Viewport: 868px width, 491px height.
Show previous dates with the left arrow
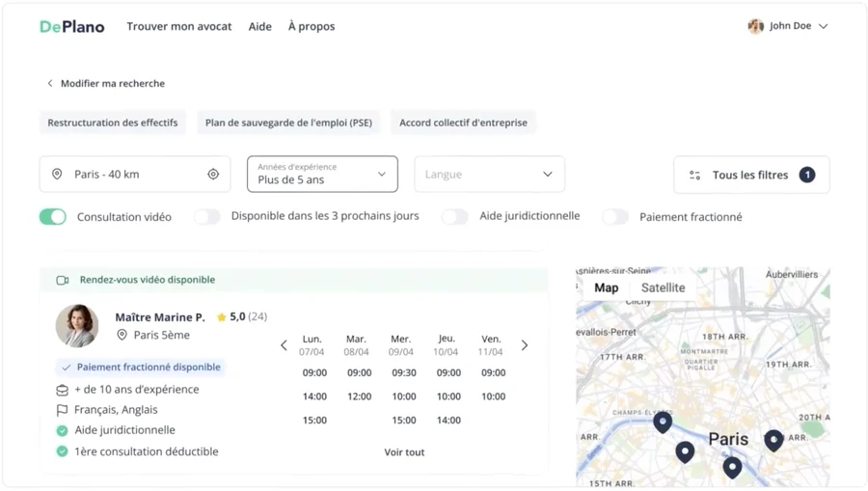pos(284,345)
